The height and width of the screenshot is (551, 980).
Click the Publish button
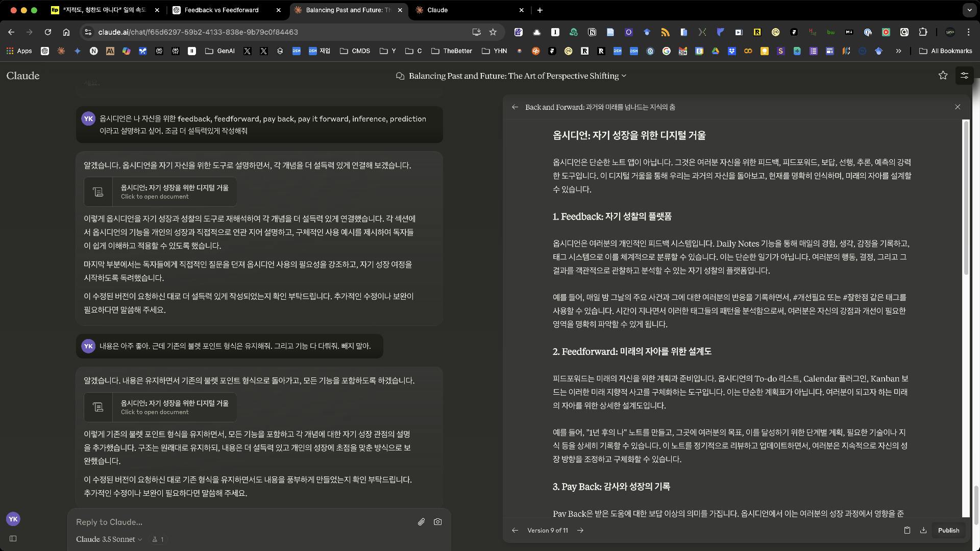pos(948,530)
